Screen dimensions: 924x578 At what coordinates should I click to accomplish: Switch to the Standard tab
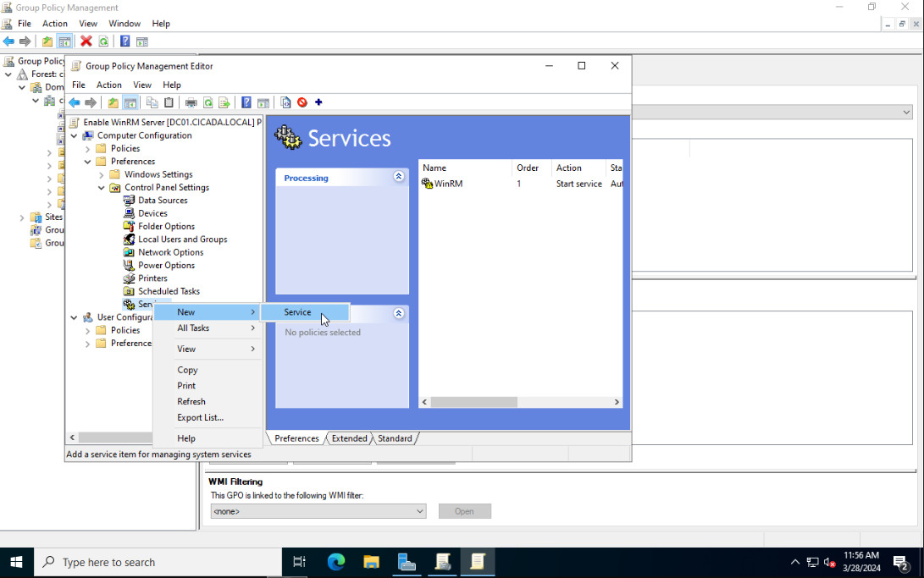tap(395, 438)
